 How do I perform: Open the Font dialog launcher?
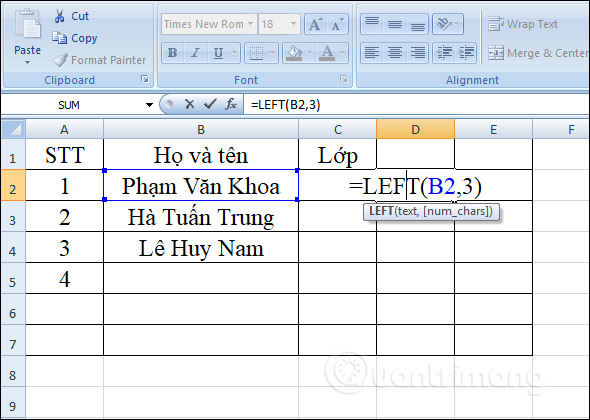point(343,79)
